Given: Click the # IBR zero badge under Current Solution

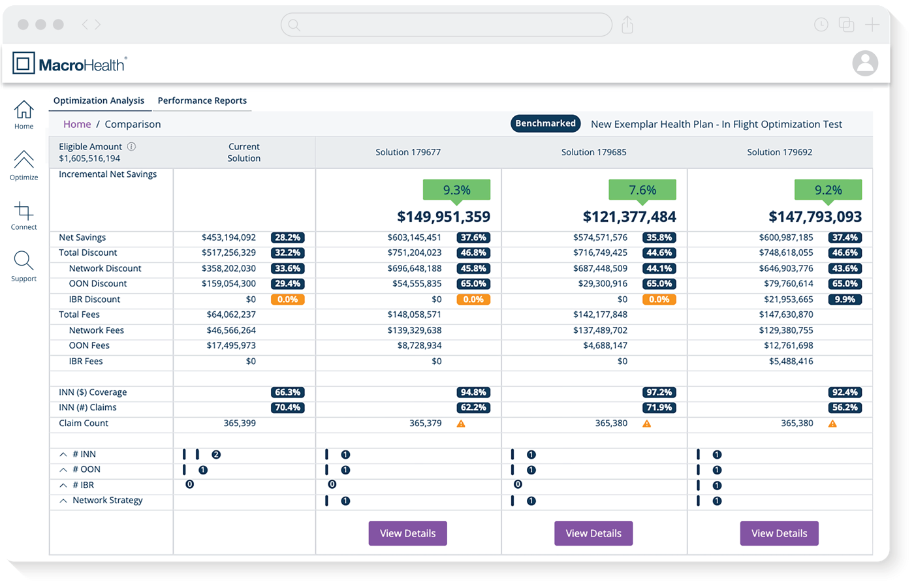Looking at the screenshot, I should (x=189, y=484).
